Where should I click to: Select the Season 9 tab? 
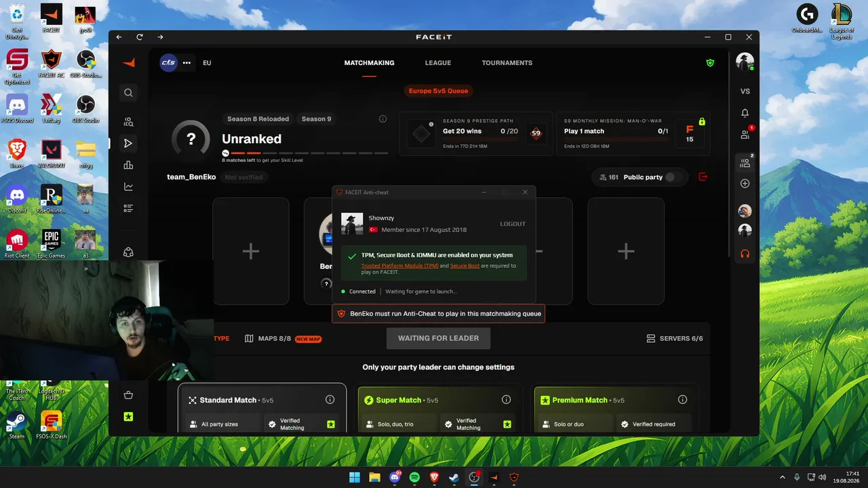(x=317, y=119)
